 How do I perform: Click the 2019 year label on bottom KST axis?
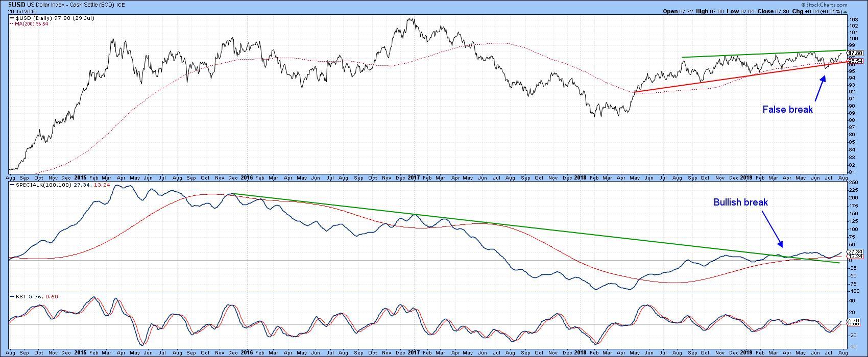click(x=746, y=351)
